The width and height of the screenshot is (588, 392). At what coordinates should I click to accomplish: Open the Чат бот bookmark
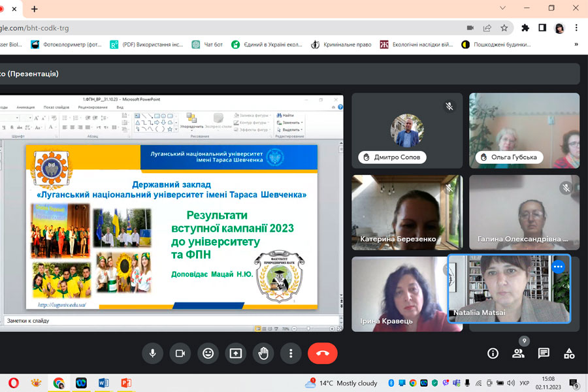tap(208, 44)
